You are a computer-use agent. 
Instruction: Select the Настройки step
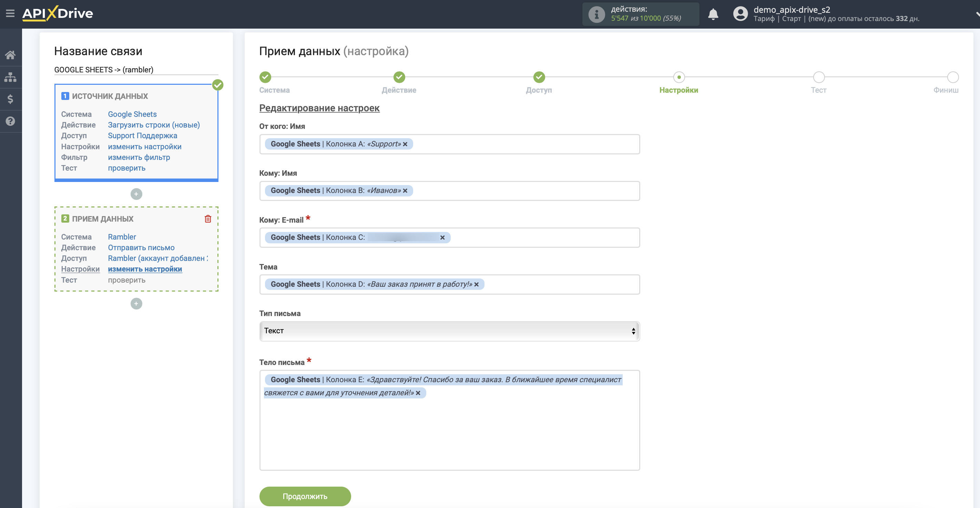point(679,77)
